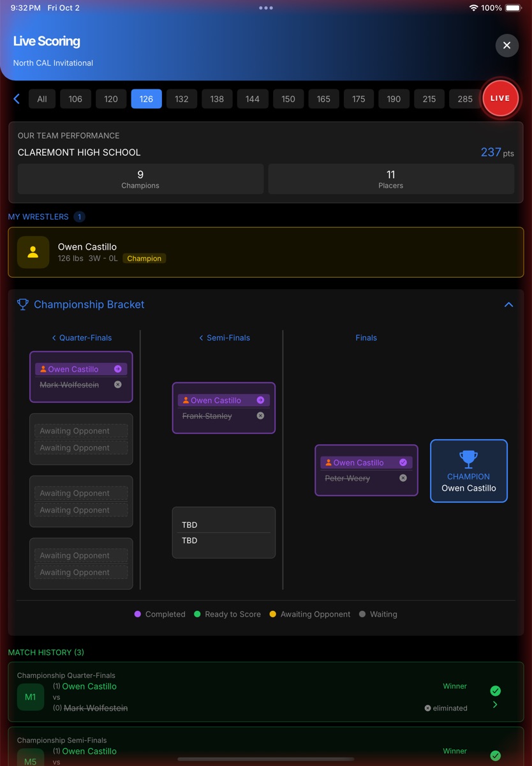Select the 285 weight tab
The height and width of the screenshot is (766, 532).
point(465,99)
